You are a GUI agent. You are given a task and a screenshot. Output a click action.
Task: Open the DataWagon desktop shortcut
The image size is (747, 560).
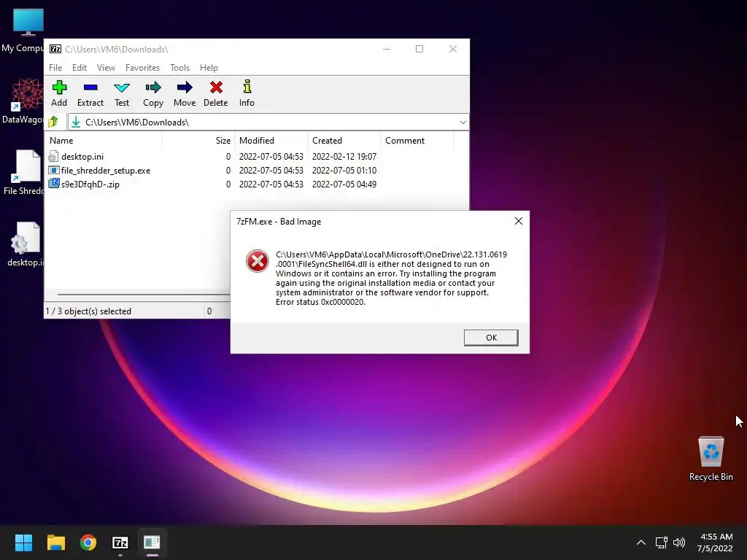click(23, 101)
